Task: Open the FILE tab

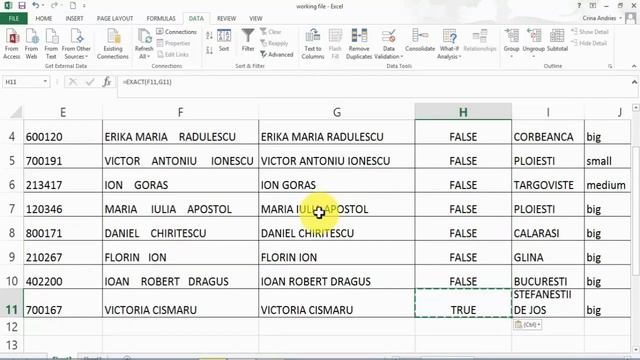Action: coord(13,18)
